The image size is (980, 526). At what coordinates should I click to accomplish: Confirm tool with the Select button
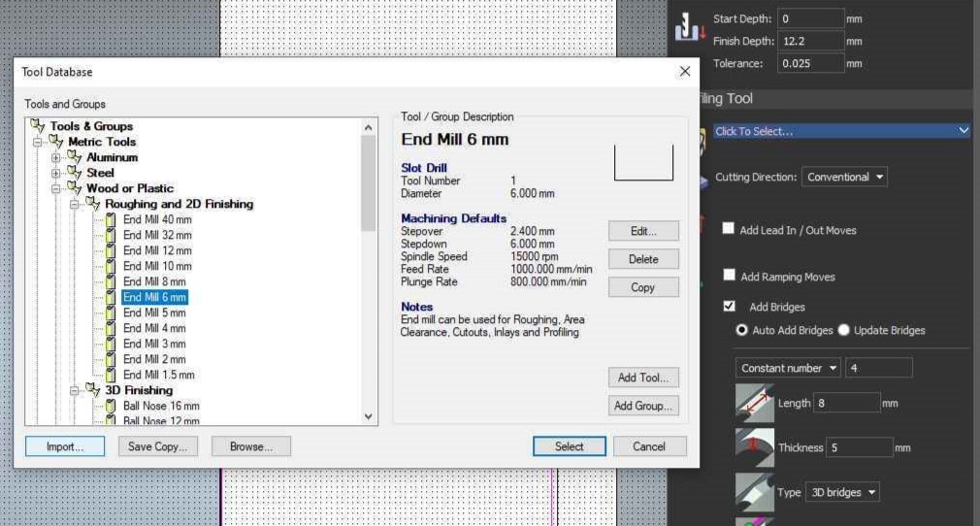[569, 446]
